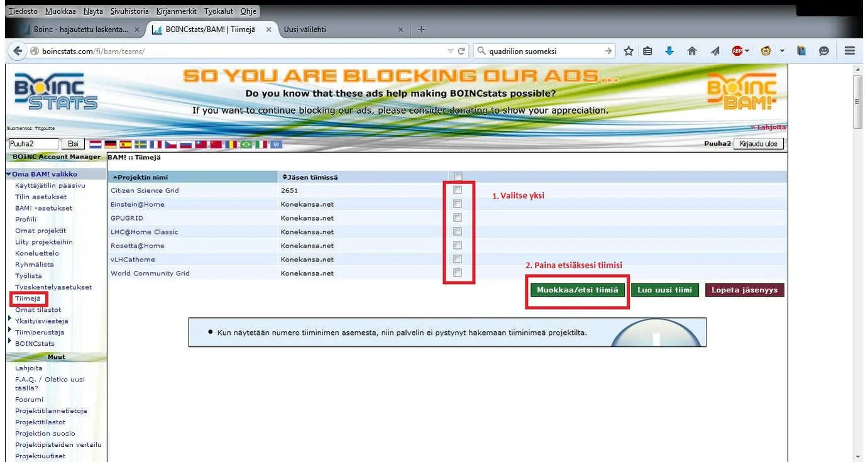Viewport: 868px width, 467px height.
Task: Open the bookmarks list icon
Action: tap(647, 51)
